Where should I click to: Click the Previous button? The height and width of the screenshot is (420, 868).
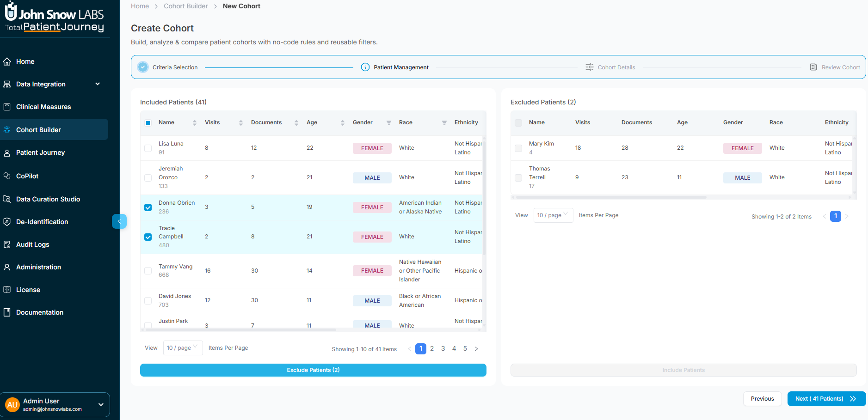762,399
